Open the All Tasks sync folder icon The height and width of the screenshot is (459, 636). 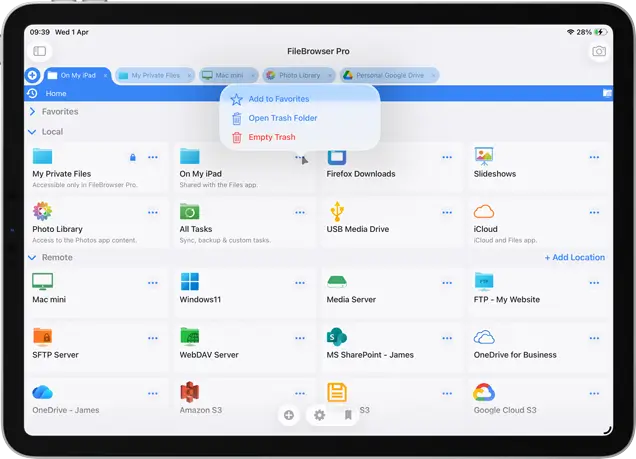click(189, 211)
